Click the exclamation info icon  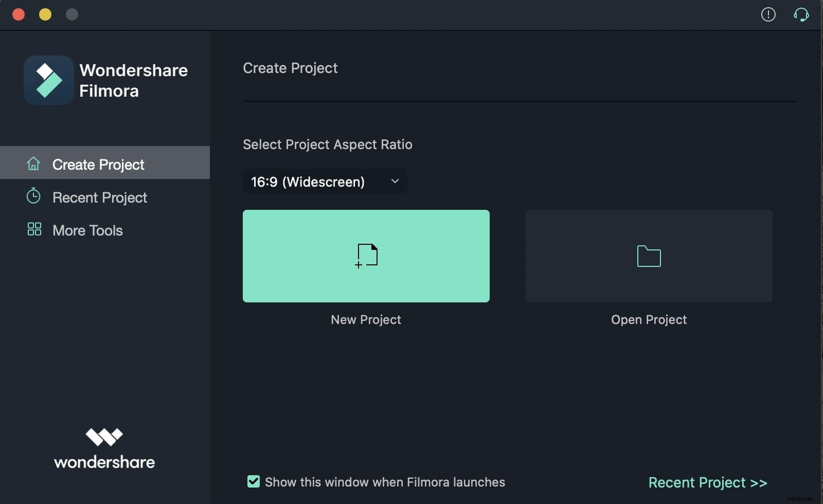[768, 14]
